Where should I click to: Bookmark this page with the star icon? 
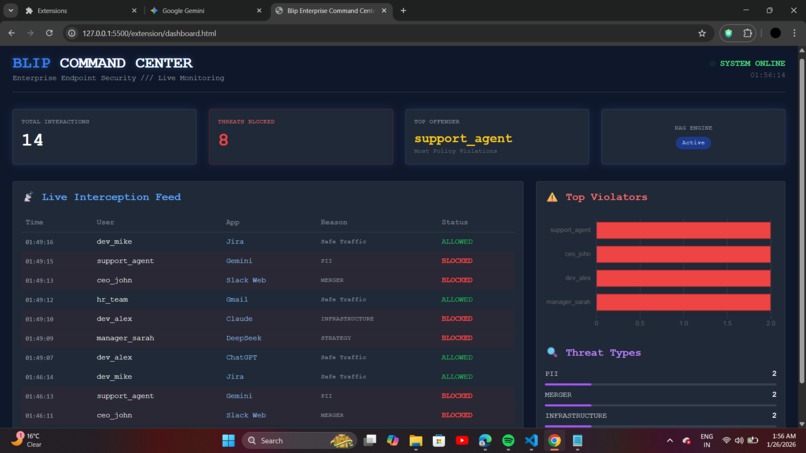(702, 33)
